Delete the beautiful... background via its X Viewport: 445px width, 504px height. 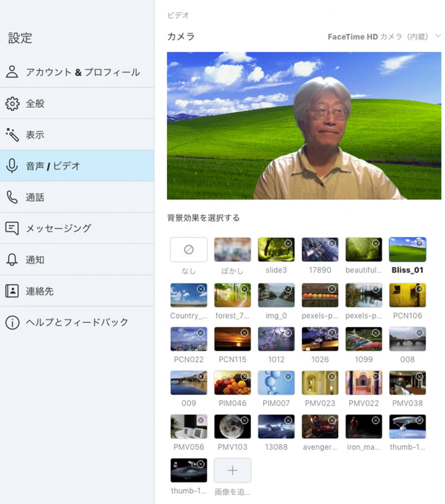[x=376, y=243]
